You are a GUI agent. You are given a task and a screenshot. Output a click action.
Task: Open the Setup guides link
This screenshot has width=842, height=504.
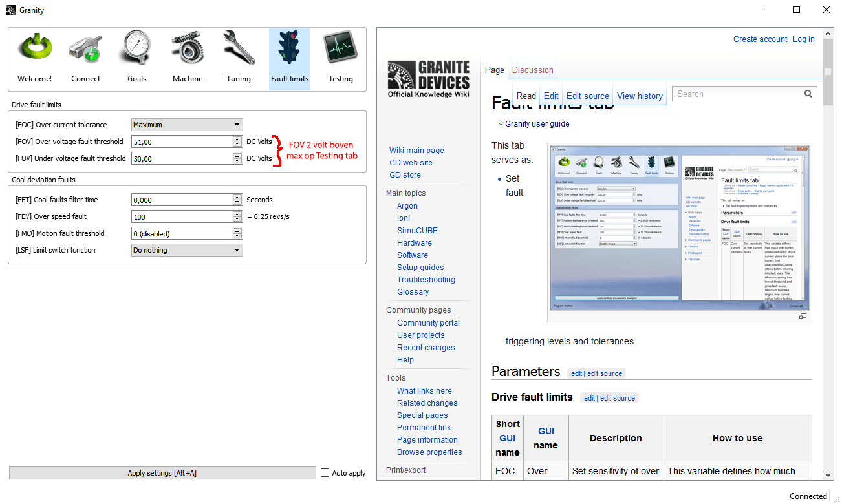click(x=420, y=268)
